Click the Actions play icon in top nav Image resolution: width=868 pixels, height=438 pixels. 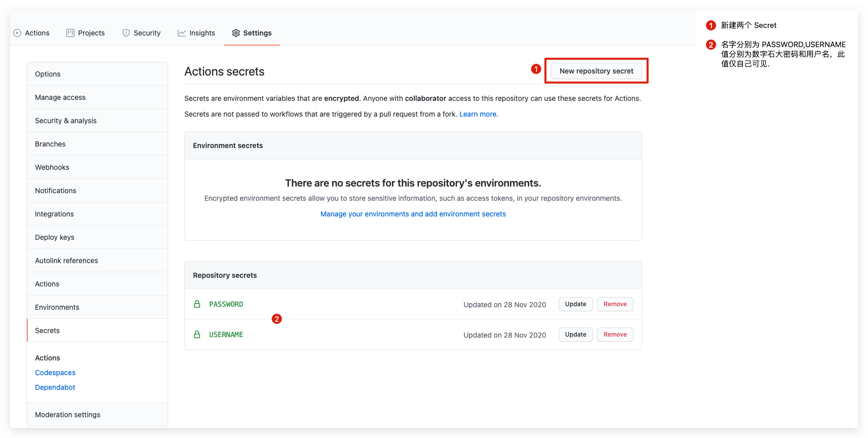[17, 33]
